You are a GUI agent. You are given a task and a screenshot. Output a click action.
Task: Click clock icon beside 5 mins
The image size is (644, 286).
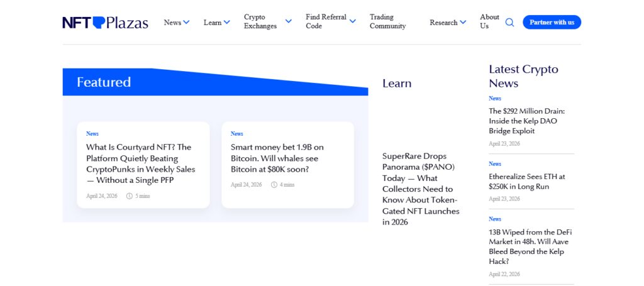(130, 196)
